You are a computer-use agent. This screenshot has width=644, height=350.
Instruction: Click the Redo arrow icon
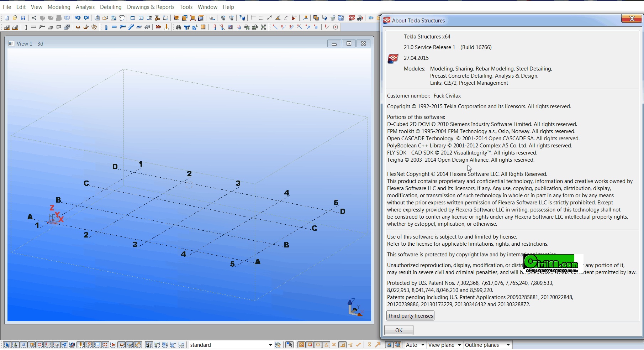coord(86,18)
